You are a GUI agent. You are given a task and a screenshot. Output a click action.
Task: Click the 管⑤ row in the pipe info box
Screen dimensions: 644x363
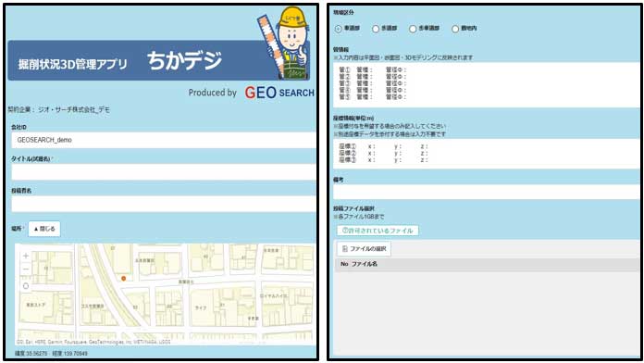(x=373, y=97)
